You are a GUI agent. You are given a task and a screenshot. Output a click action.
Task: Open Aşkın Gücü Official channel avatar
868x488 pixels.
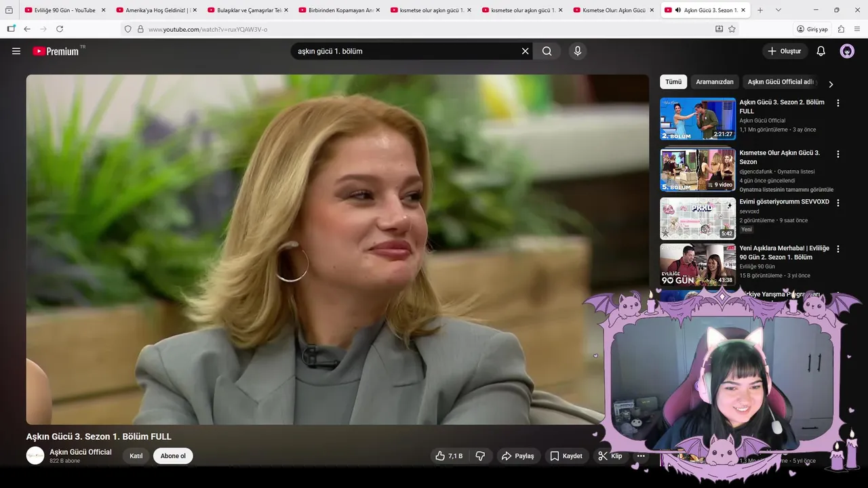(35, 455)
